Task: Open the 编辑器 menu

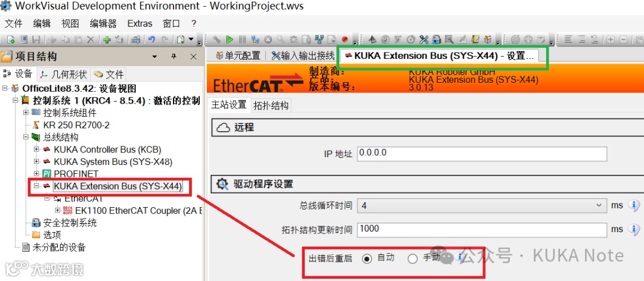Action: pos(103,23)
